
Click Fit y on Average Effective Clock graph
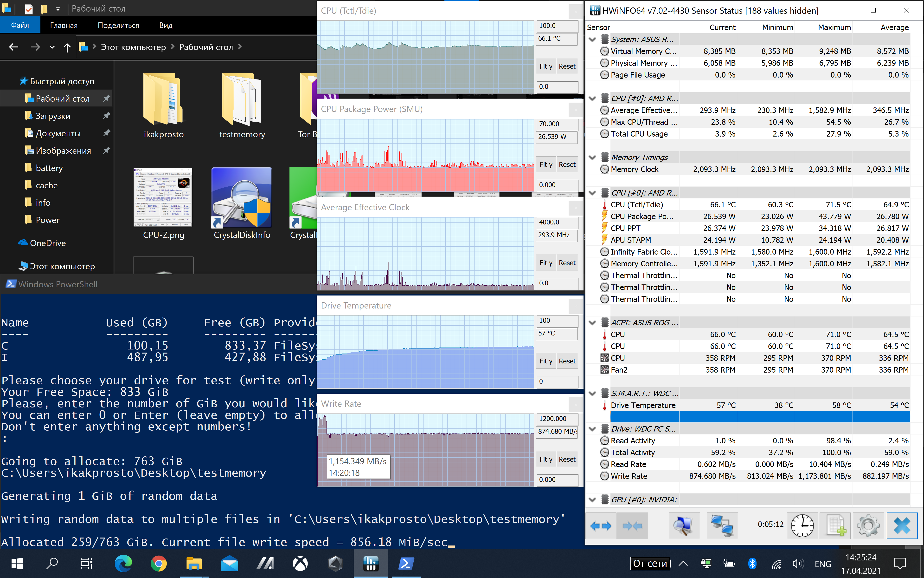[x=546, y=263]
